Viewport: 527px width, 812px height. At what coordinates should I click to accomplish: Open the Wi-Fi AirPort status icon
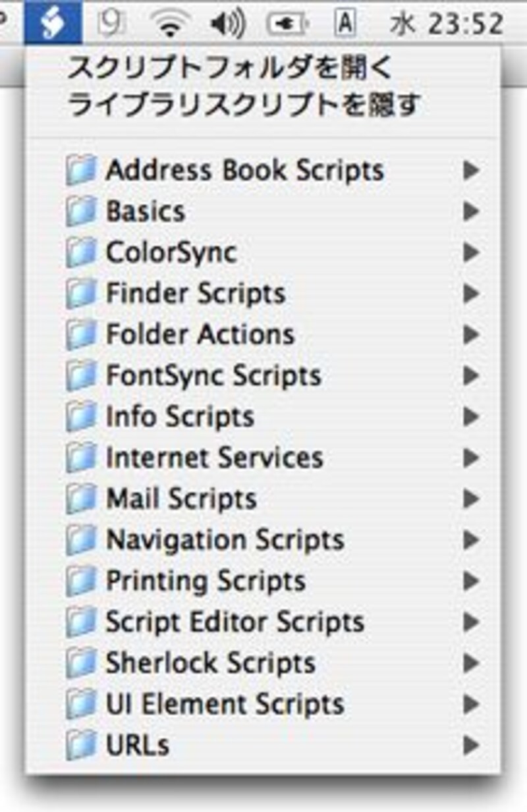170,24
